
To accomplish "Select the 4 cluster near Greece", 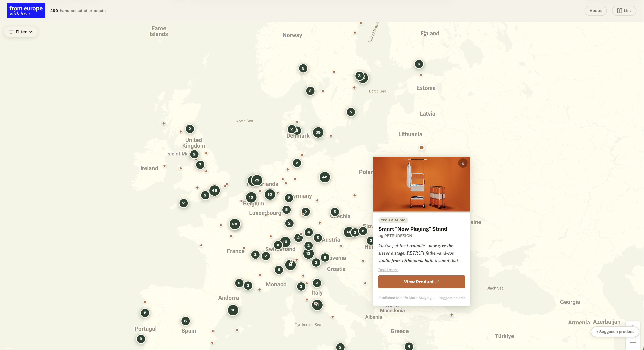I will coord(409,346).
